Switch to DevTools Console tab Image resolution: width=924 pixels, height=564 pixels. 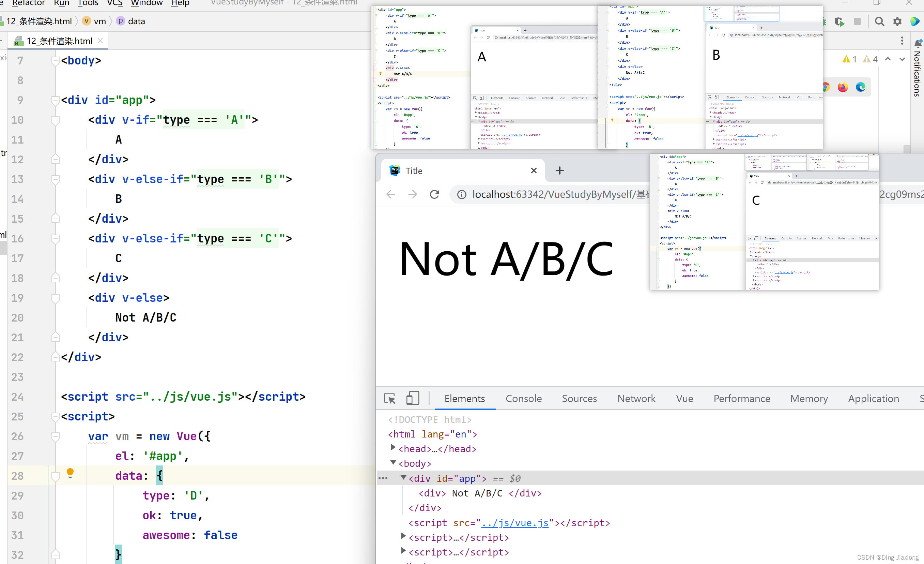point(524,399)
